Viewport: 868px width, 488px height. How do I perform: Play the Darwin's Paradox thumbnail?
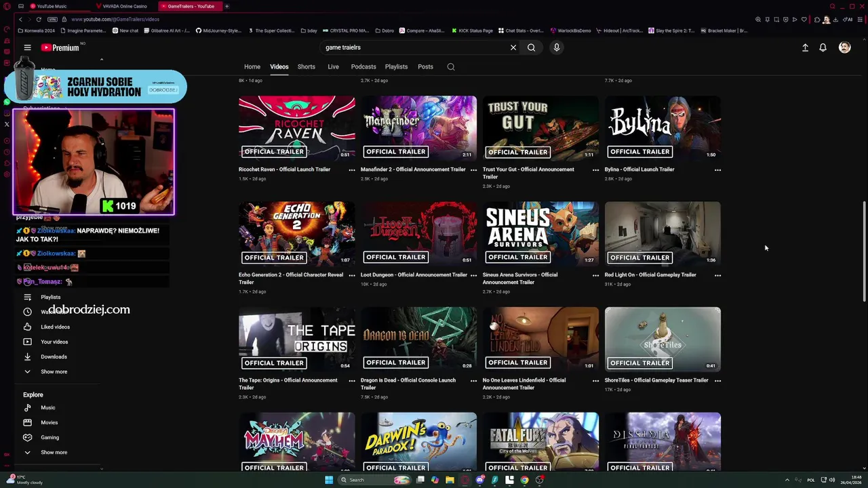click(x=418, y=442)
